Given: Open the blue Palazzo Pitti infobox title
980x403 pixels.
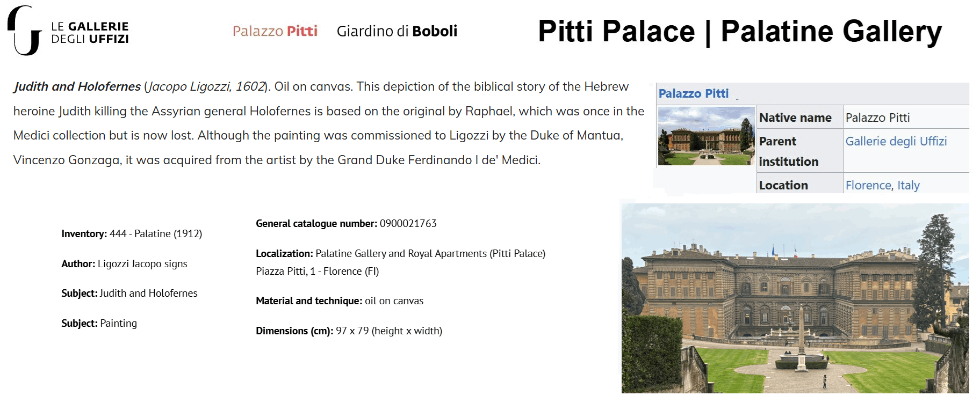Looking at the screenshot, I should coord(693,93).
